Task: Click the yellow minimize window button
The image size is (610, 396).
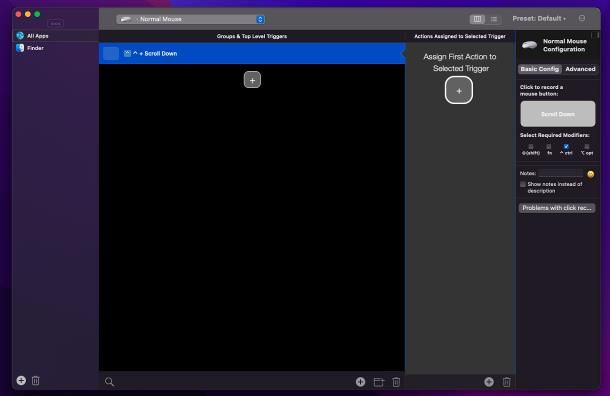Action: (x=28, y=14)
